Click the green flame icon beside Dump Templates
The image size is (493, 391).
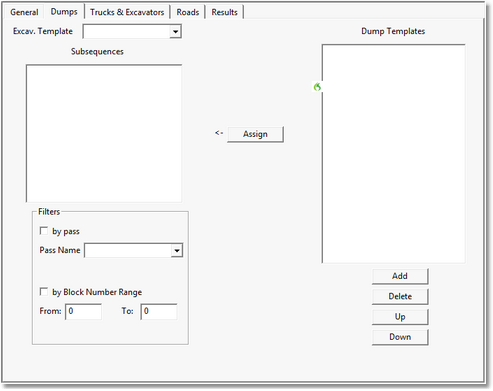click(317, 87)
